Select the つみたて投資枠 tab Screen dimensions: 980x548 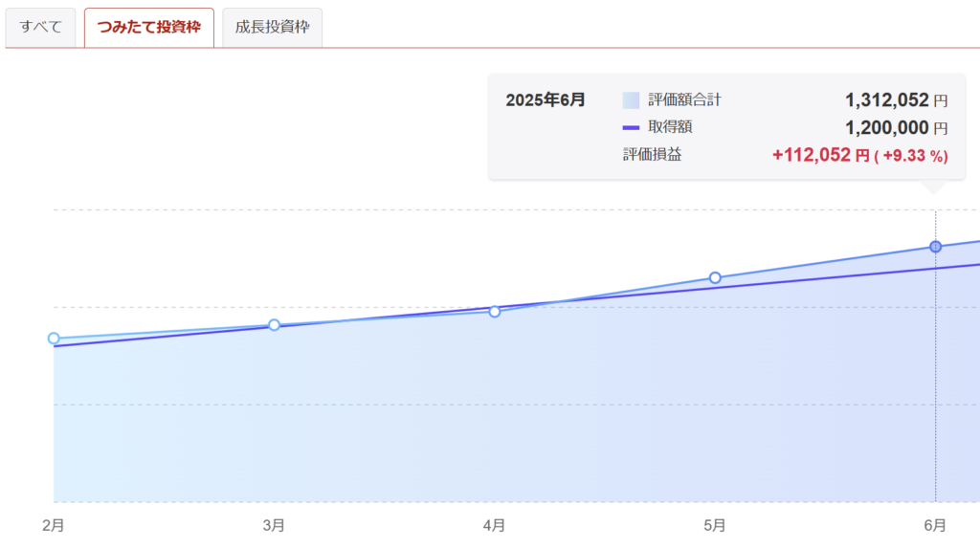[x=148, y=28]
